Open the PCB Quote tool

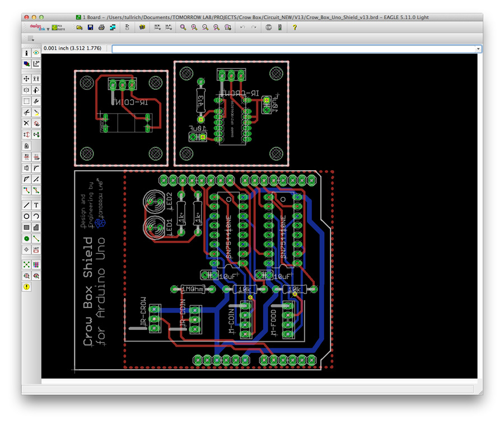(58, 27)
